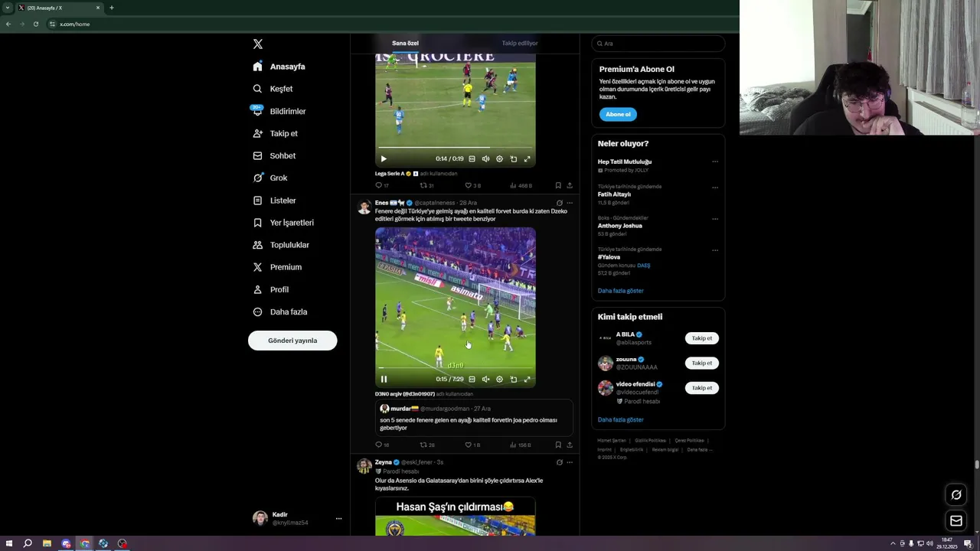
Task: Toggle captions on Lega Serie A video
Action: (472, 159)
